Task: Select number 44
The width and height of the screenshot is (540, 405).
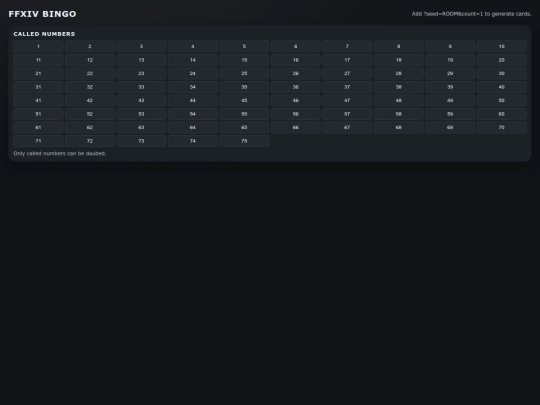Action: pyautogui.click(x=193, y=101)
